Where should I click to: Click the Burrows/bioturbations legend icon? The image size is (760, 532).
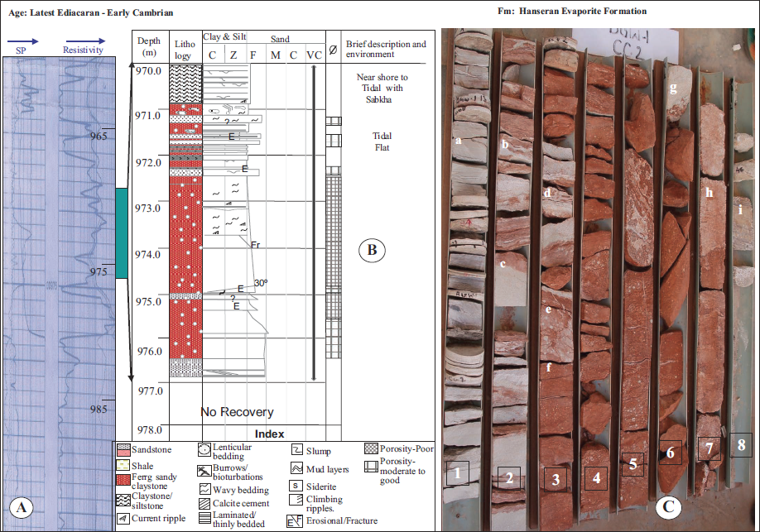point(204,471)
